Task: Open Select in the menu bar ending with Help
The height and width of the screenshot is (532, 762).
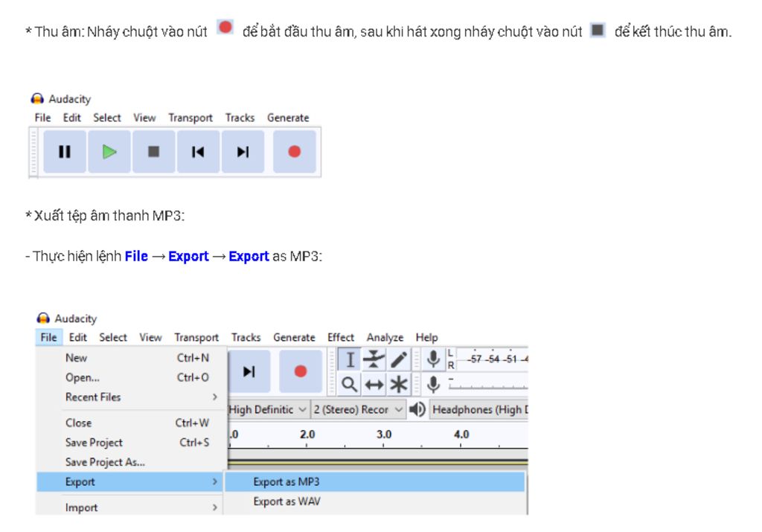Action: click(x=113, y=337)
